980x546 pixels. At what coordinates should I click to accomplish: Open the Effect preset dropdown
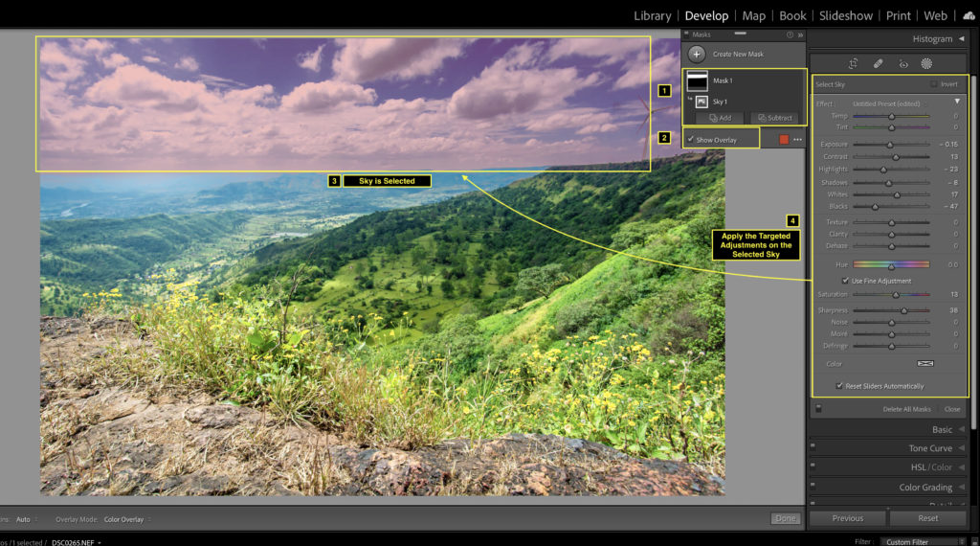point(889,103)
